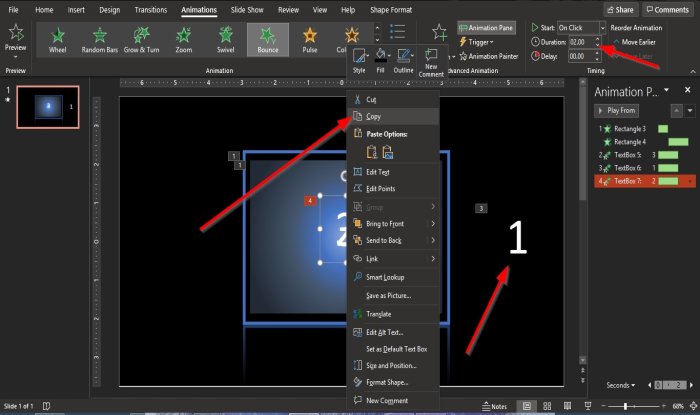Adjust the zoom slider in status bar
Image resolution: width=700 pixels, height=415 pixels.
(626, 407)
